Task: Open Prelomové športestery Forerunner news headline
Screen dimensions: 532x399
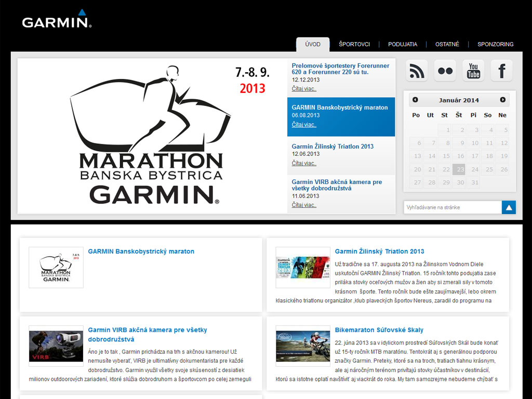Action: point(340,69)
